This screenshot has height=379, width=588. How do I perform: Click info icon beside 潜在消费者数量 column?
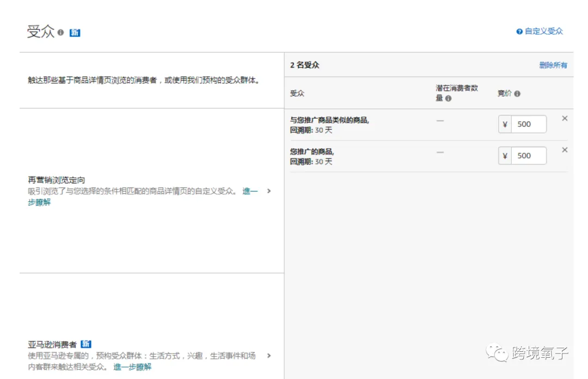click(x=448, y=99)
